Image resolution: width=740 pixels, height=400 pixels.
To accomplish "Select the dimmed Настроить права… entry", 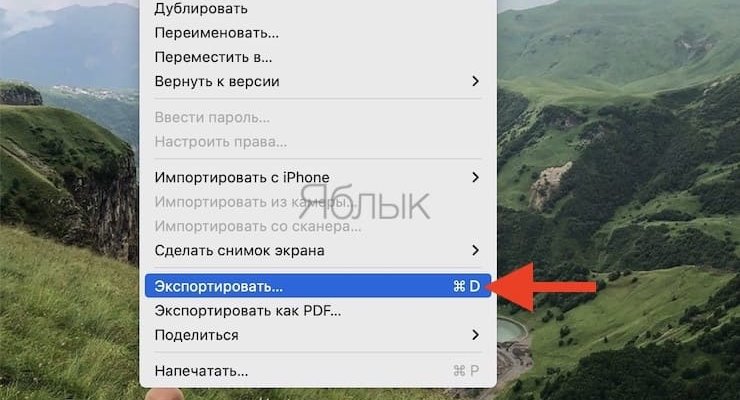I will coord(318,142).
